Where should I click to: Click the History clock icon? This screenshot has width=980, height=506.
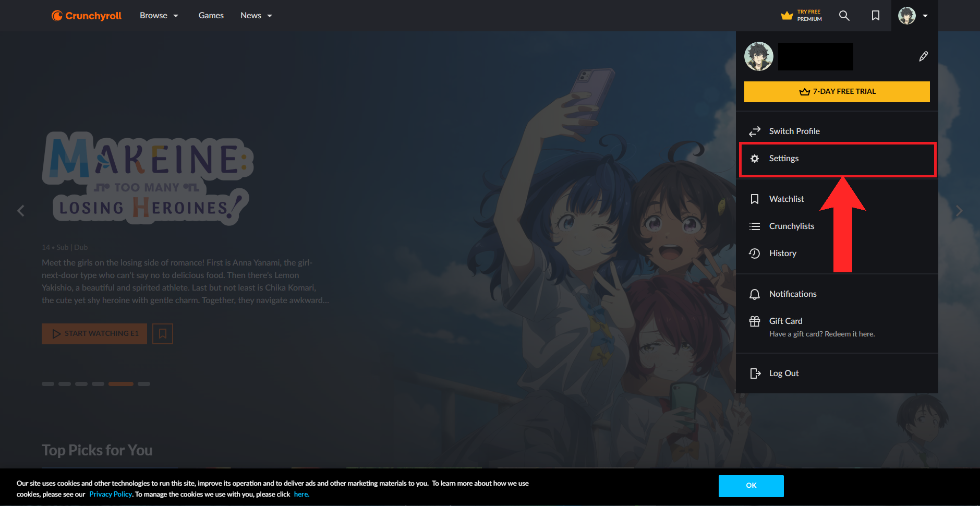[755, 254]
